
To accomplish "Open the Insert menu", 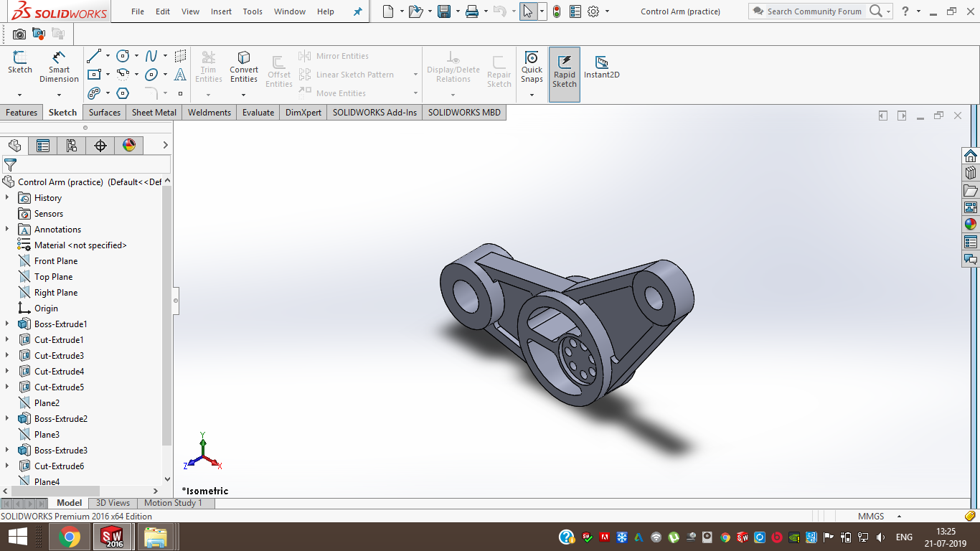I will [221, 11].
